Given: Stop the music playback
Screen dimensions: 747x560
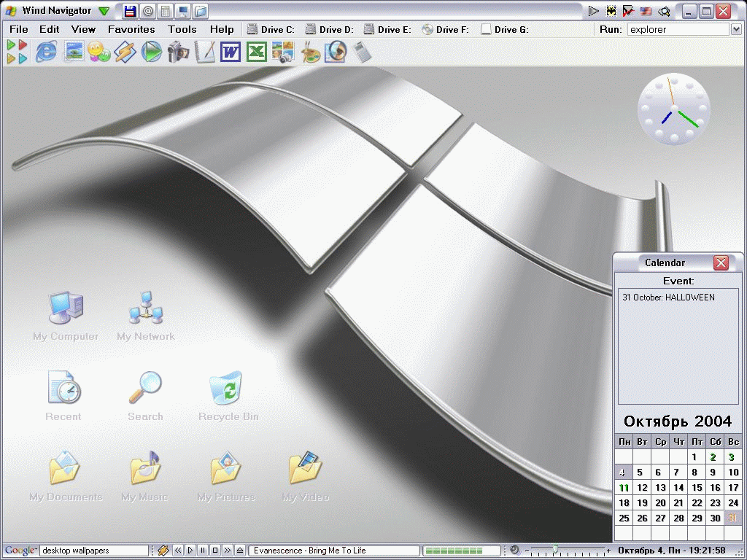Looking at the screenshot, I should (215, 551).
